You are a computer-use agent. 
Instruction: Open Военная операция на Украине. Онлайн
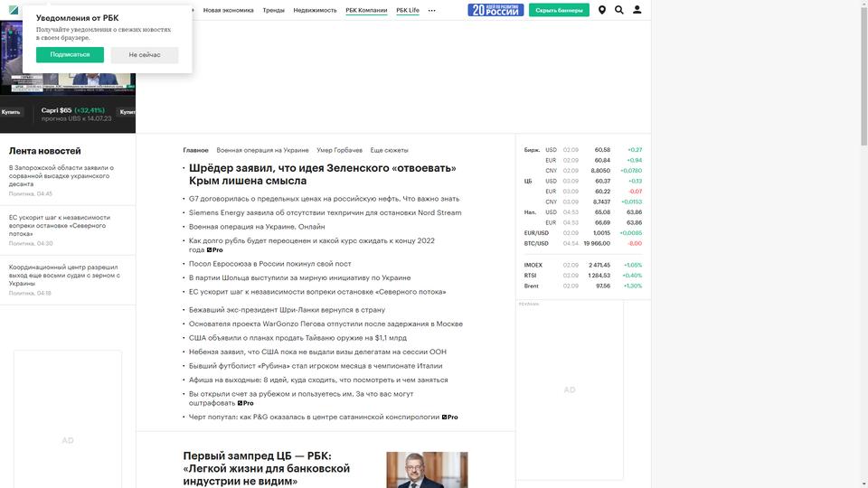point(257,227)
